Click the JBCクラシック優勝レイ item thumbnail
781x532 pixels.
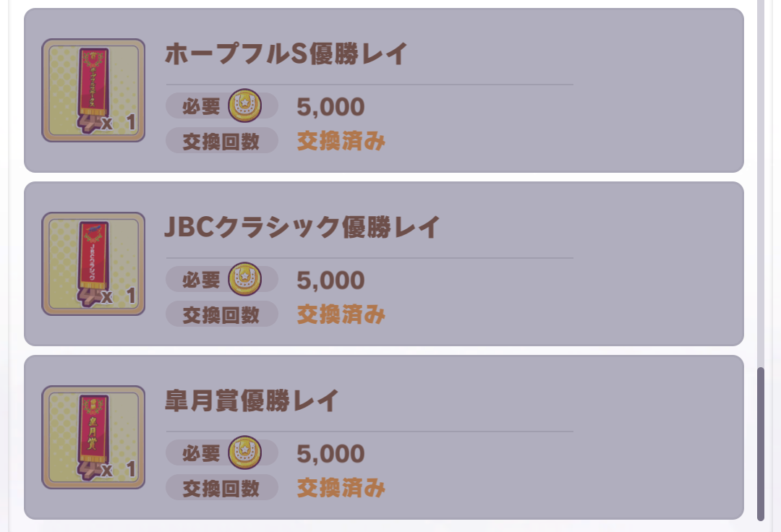(x=93, y=264)
